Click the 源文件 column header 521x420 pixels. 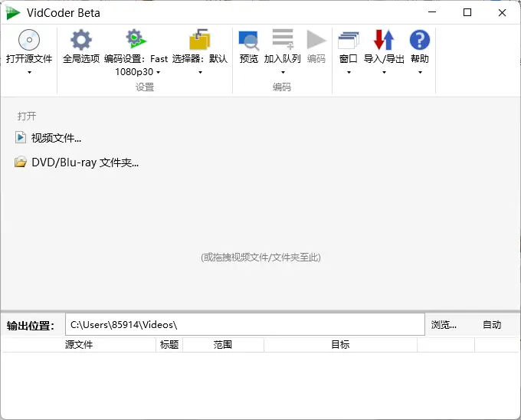tap(79, 345)
